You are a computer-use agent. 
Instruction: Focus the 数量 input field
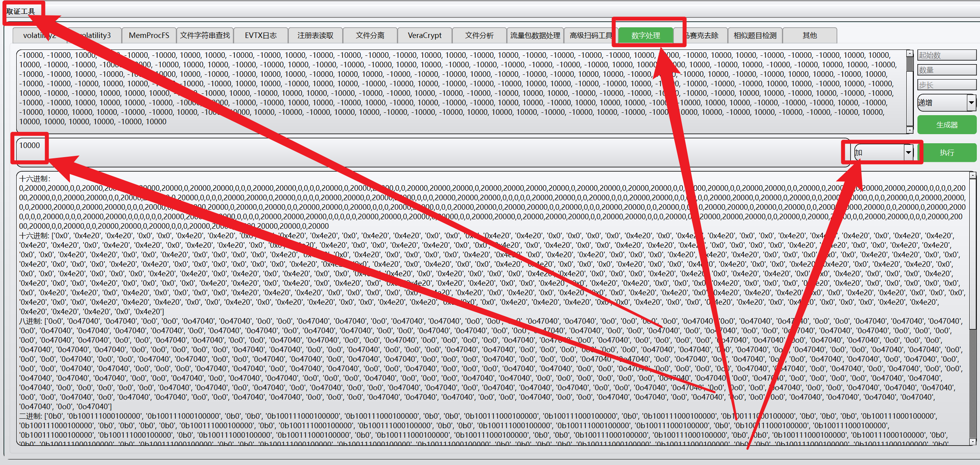(x=947, y=70)
